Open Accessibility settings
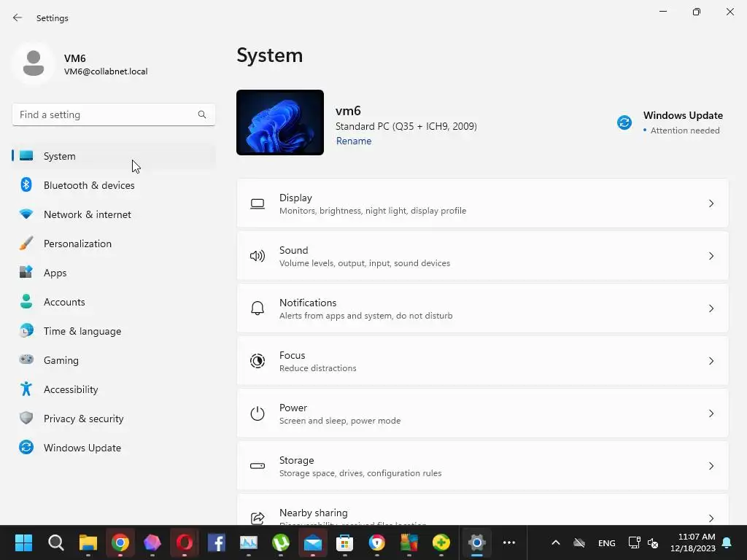This screenshot has width=747, height=560. [x=113, y=389]
